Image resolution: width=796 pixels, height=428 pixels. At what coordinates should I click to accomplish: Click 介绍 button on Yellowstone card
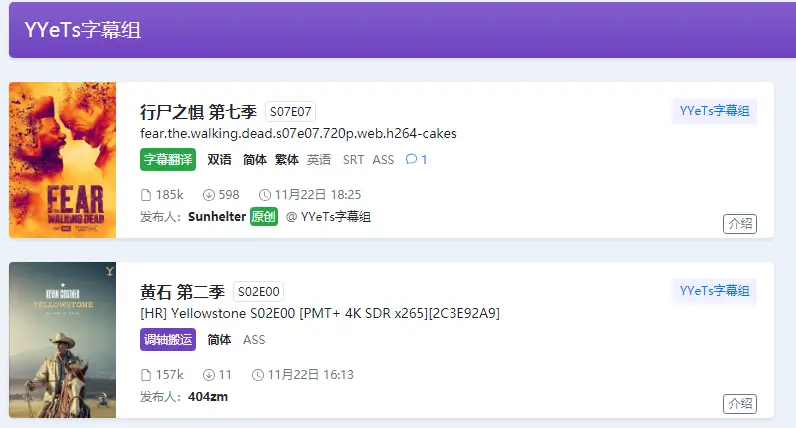740,404
